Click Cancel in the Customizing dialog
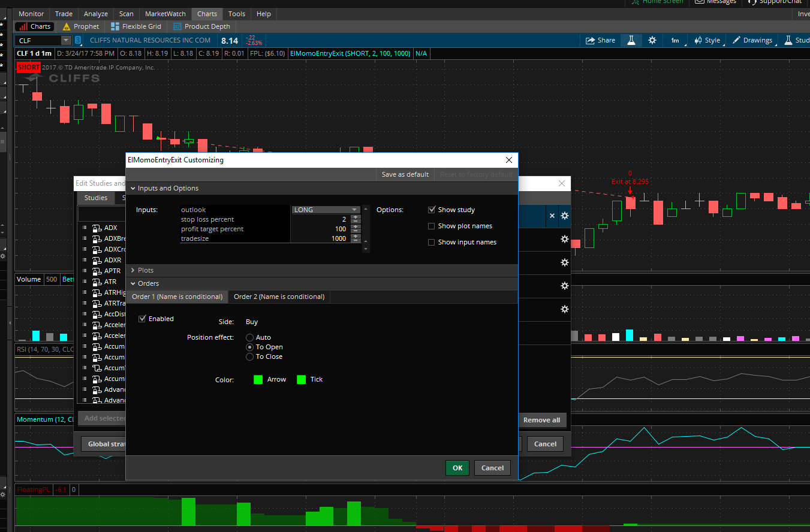Viewport: 810px width, 532px height. click(x=492, y=468)
